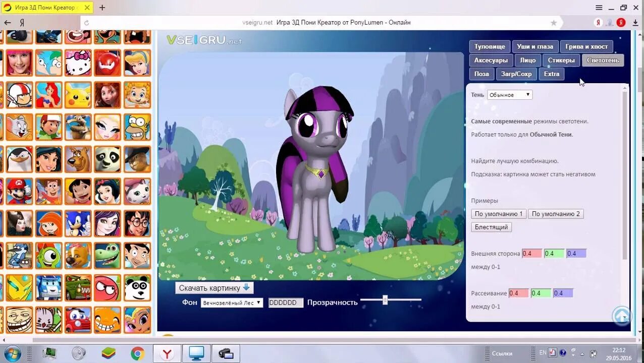Open the Tom cat games icon
The width and height of the screenshot is (644, 363).
[x=20, y=127]
